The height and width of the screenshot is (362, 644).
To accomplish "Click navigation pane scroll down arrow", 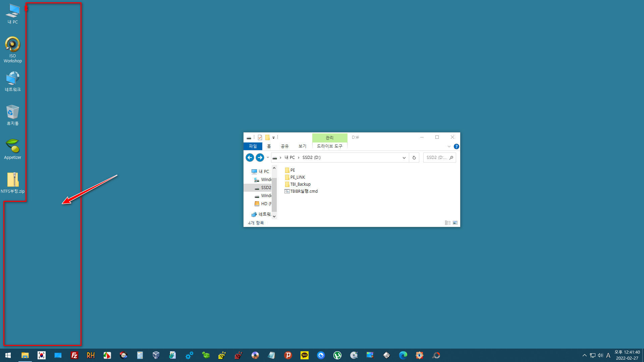I will pyautogui.click(x=274, y=216).
